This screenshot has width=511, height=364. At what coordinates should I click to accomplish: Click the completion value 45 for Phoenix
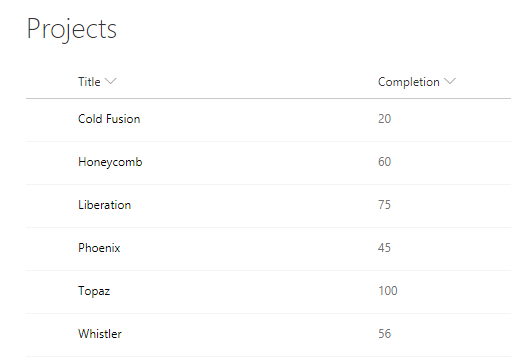pos(384,248)
